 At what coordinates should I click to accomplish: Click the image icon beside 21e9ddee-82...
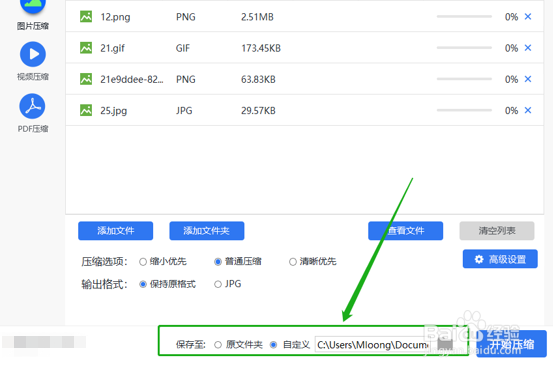pos(86,79)
